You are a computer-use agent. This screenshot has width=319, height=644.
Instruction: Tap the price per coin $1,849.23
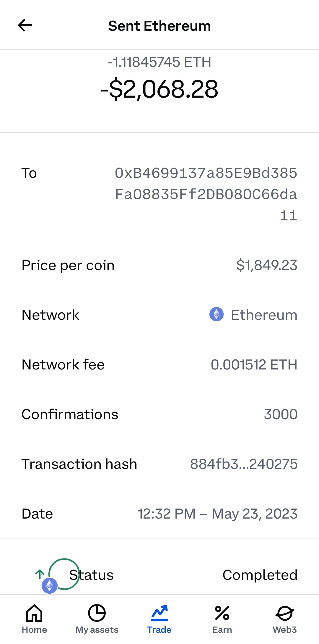pos(267,265)
